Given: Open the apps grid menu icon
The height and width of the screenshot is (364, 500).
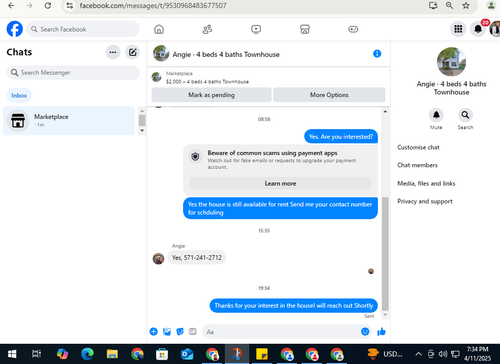Looking at the screenshot, I should tap(458, 29).
